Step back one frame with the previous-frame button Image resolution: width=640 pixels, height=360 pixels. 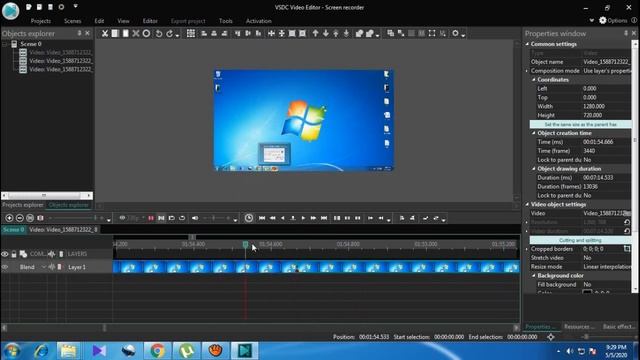click(x=282, y=218)
